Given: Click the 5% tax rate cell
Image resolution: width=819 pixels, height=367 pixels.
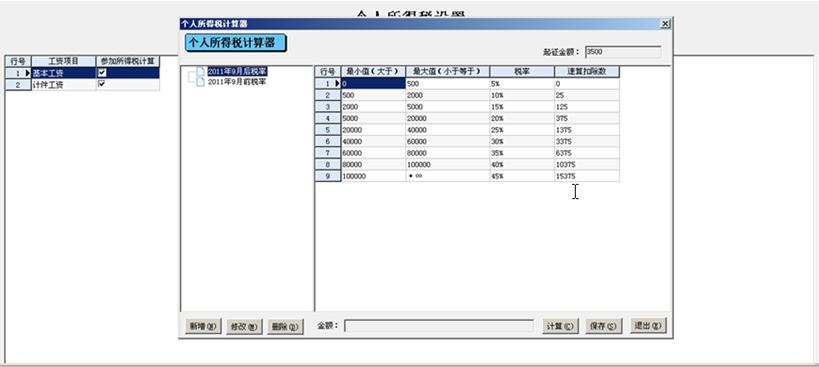Looking at the screenshot, I should [522, 84].
